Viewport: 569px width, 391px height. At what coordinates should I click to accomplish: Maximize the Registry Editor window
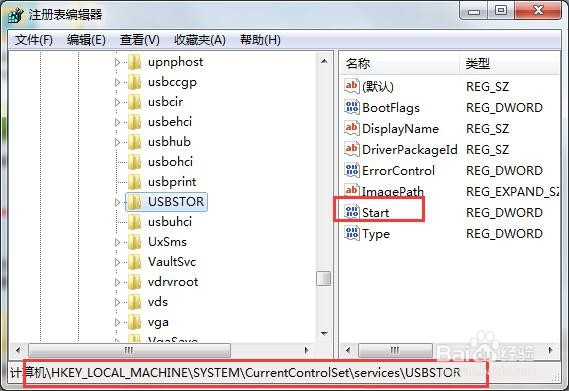coord(501,11)
